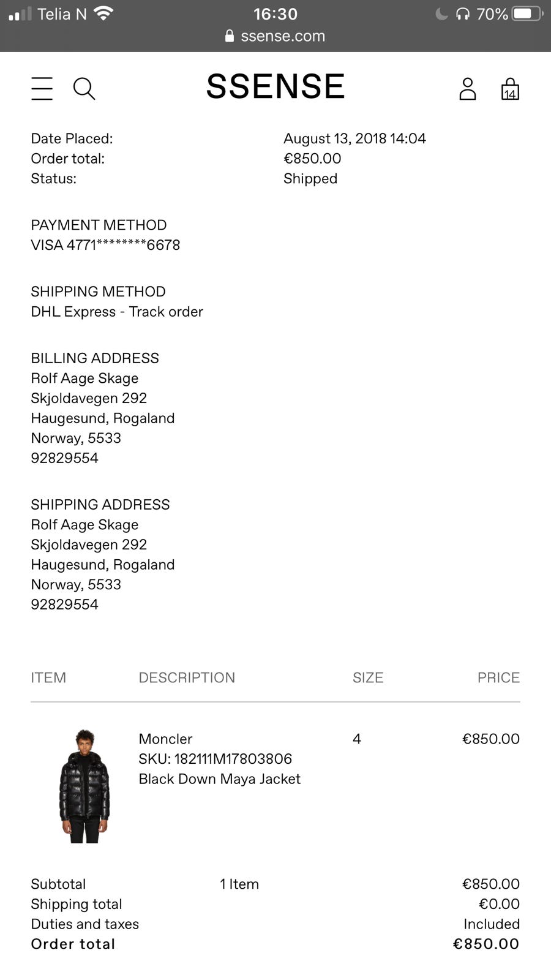
Task: Tap the Wi-Fi status icon
Action: point(103,13)
